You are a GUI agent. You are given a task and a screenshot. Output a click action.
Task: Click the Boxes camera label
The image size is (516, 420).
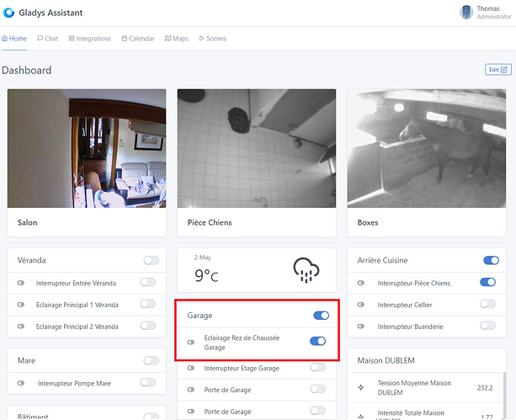coord(368,222)
